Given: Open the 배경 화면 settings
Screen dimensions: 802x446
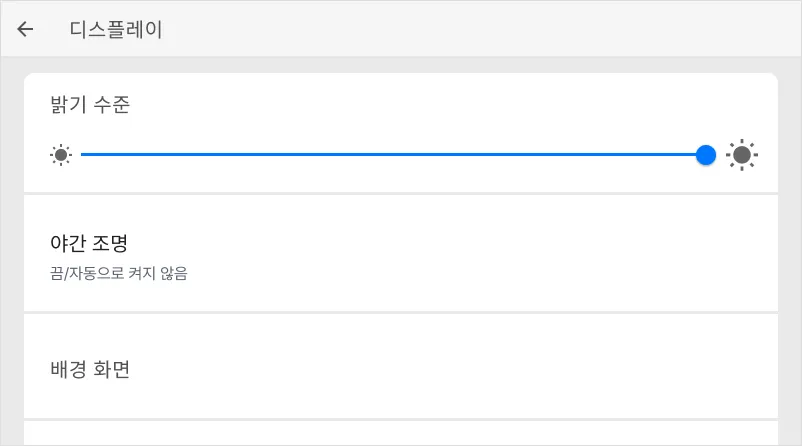Looking at the screenshot, I should 400,369.
